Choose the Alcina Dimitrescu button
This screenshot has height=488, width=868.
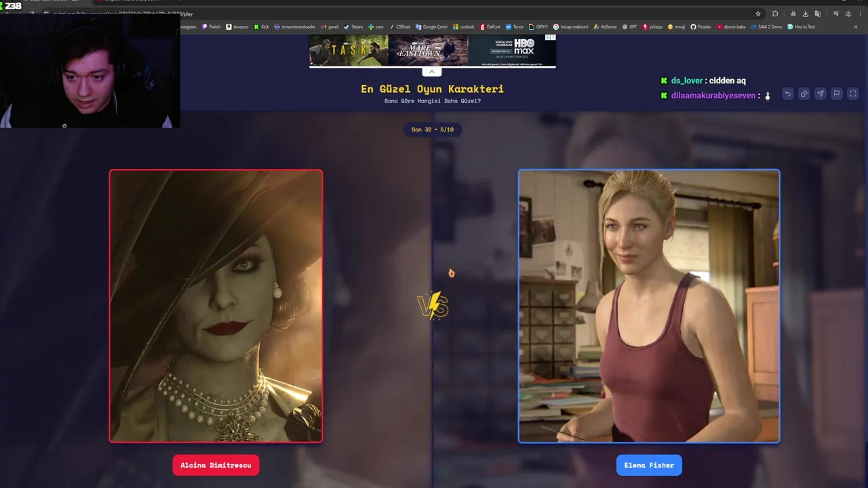click(216, 465)
